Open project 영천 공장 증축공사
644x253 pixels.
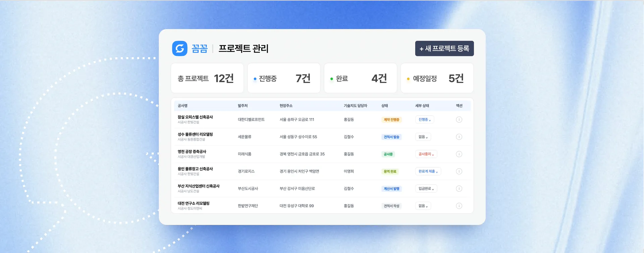coord(192,151)
